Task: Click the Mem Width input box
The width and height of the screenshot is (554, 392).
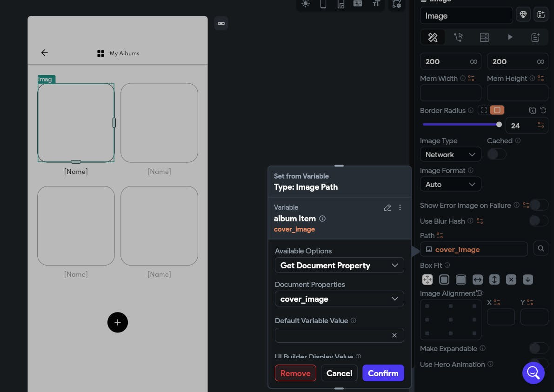Action: [450, 93]
